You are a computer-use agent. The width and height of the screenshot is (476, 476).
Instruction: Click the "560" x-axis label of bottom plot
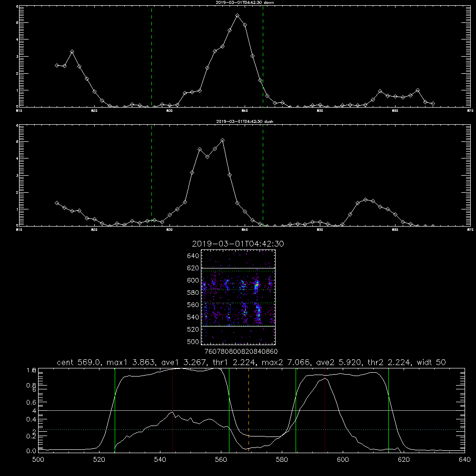pyautogui.click(x=221, y=460)
